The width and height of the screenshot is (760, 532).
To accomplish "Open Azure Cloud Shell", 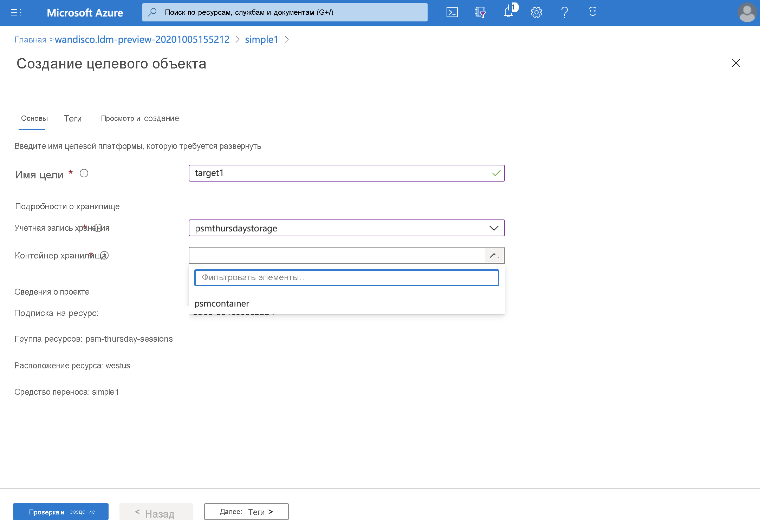I will pyautogui.click(x=452, y=12).
